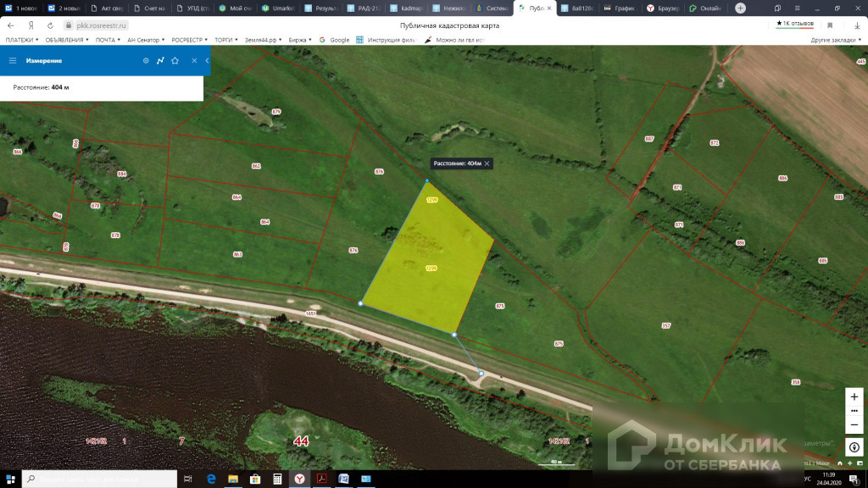Click the Yandex 'Я' home button

31,25
